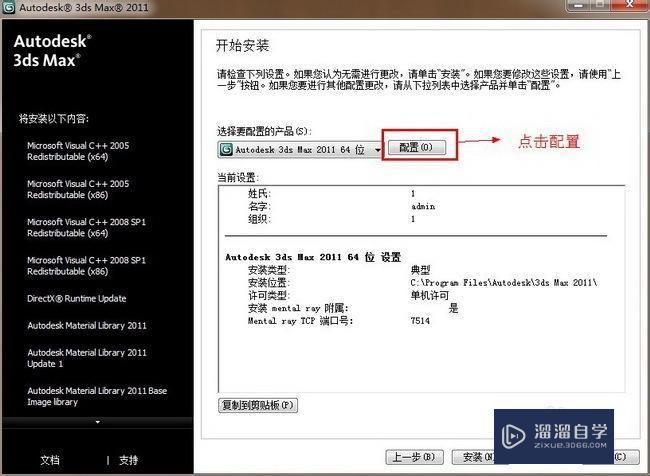650x476 pixels.
Task: Select Microsoft Visual C++ 2005 Redistributable (x86)
Action: (x=78, y=189)
